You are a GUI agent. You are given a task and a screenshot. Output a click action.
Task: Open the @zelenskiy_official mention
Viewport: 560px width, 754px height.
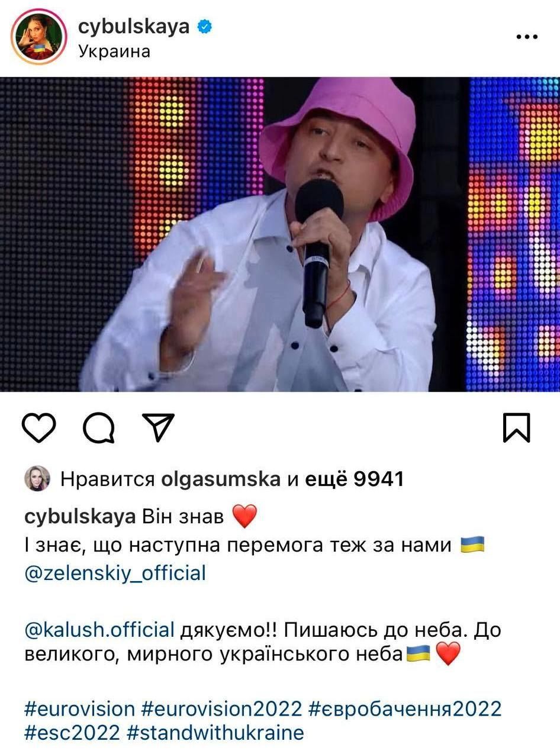coord(115,573)
